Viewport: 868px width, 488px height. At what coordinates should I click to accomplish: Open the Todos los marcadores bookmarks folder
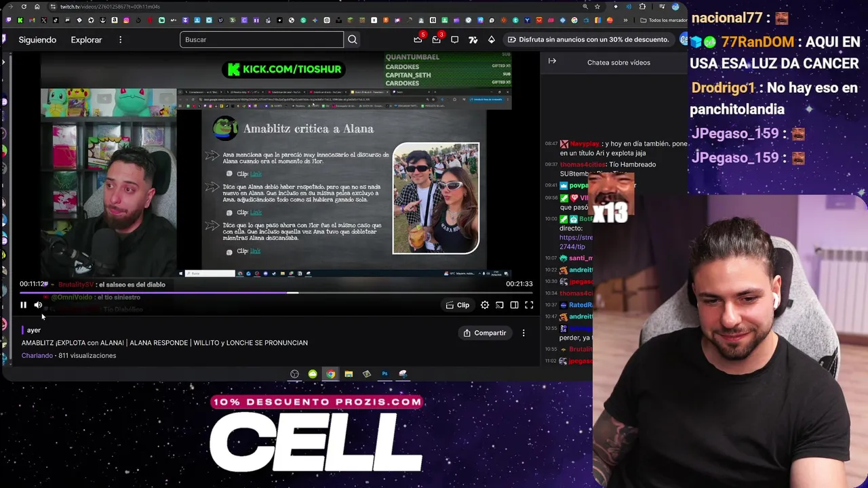coord(663,20)
